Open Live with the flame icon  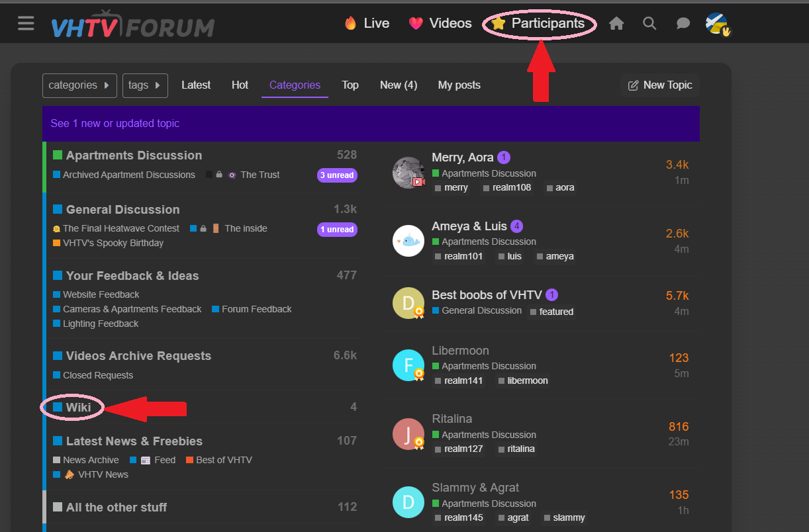click(367, 23)
